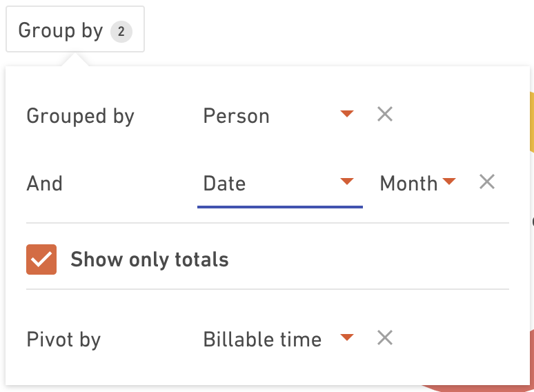
Task: Open the Month interval dropdown
Action: click(x=417, y=184)
